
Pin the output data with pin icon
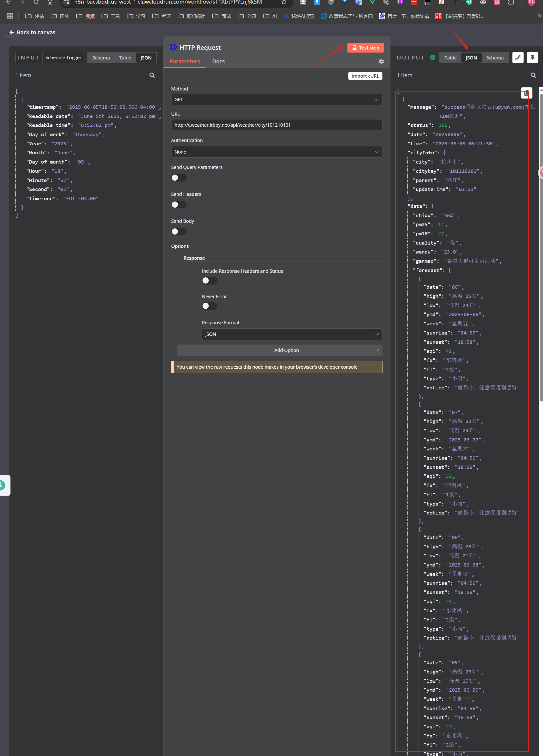[x=532, y=58]
